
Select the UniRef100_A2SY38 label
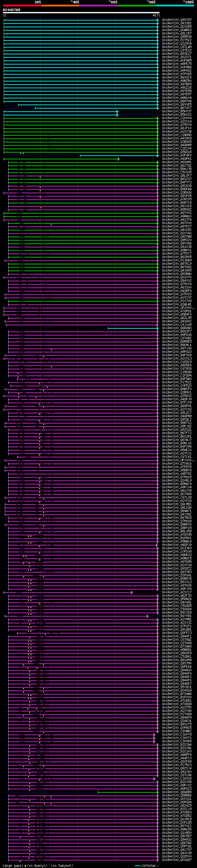(x=176, y=131)
